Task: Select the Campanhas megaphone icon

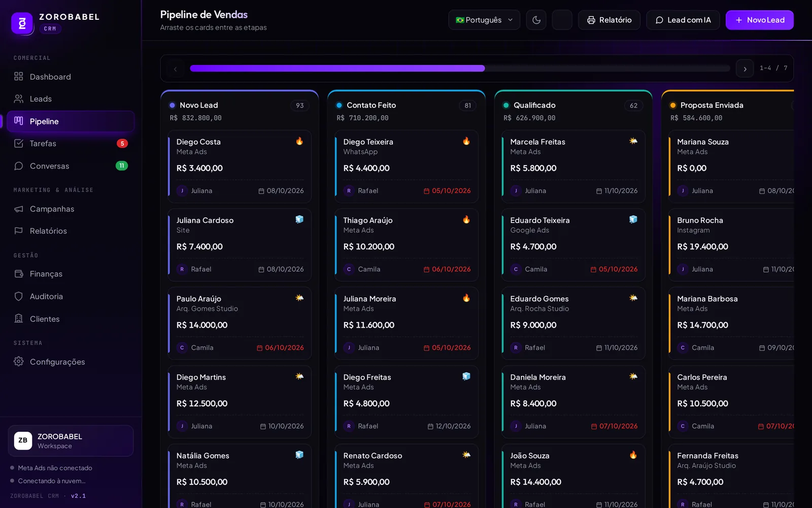Action: tap(19, 209)
